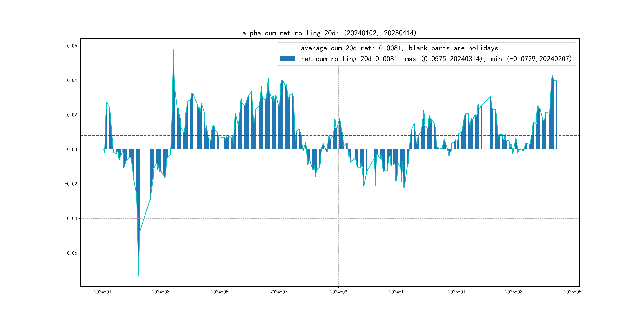Click the tip of the February 2024 minimum spike
The height and width of the screenshot is (322, 644).
pyautogui.click(x=139, y=275)
